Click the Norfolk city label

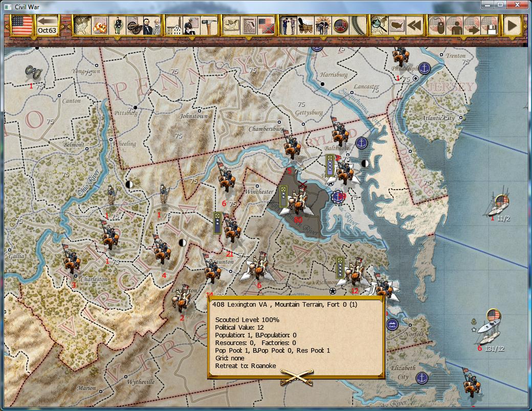click(415, 334)
